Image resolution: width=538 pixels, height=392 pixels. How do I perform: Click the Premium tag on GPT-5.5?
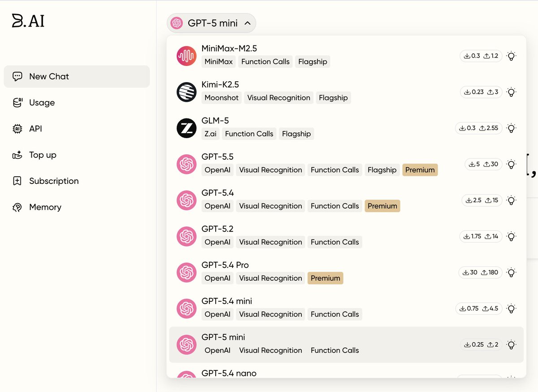coord(420,170)
